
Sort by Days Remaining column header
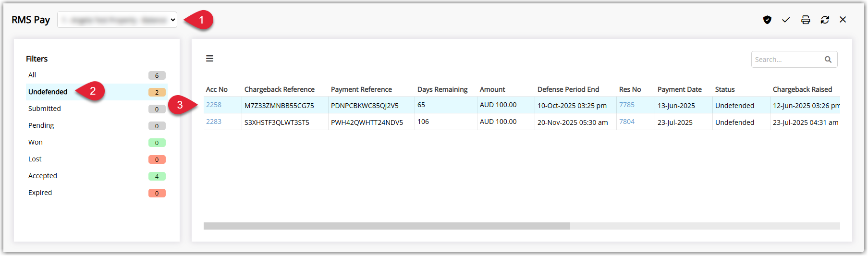coord(442,89)
